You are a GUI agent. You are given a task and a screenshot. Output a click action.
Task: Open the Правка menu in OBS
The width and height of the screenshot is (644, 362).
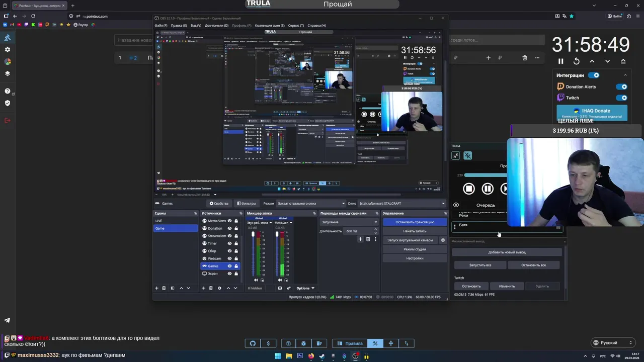coord(179,25)
